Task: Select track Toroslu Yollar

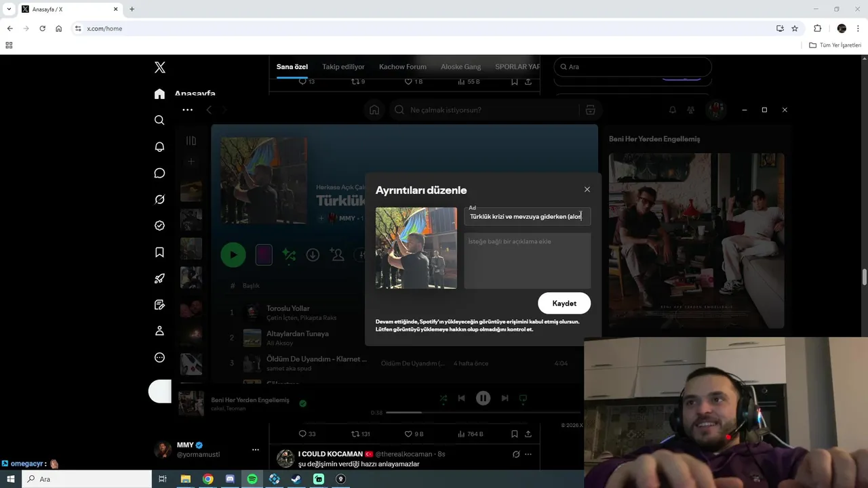Action: tap(288, 308)
